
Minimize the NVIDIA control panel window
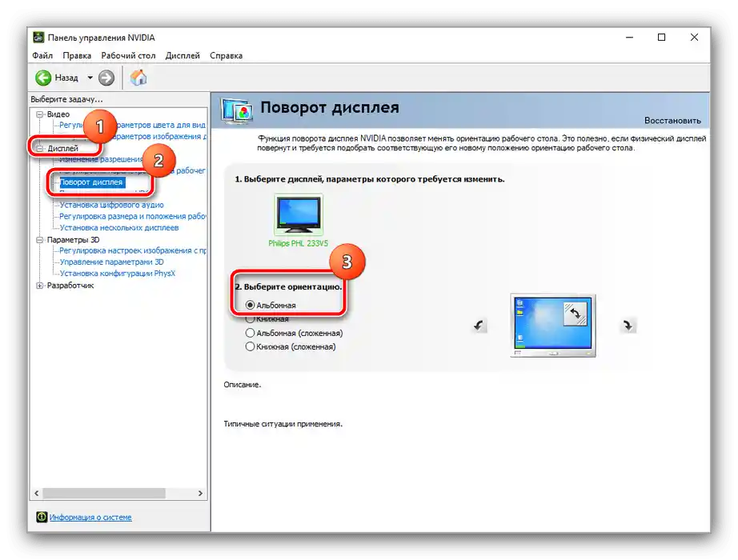(x=629, y=37)
